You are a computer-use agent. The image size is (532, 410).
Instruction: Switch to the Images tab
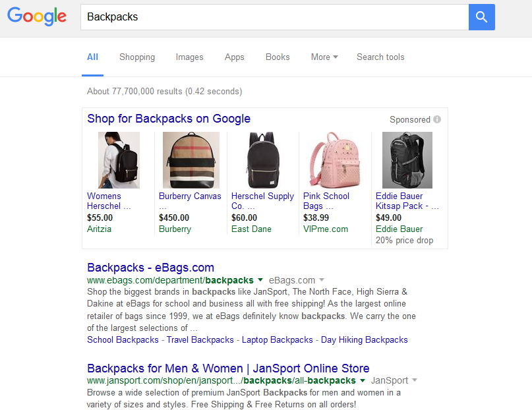click(189, 57)
